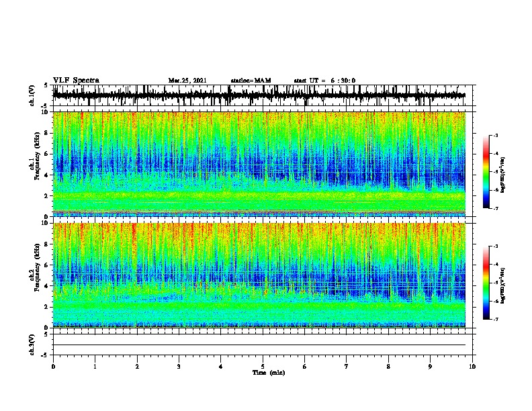Click time axis tick label 1
The width and height of the screenshot is (532, 411).
point(95,366)
